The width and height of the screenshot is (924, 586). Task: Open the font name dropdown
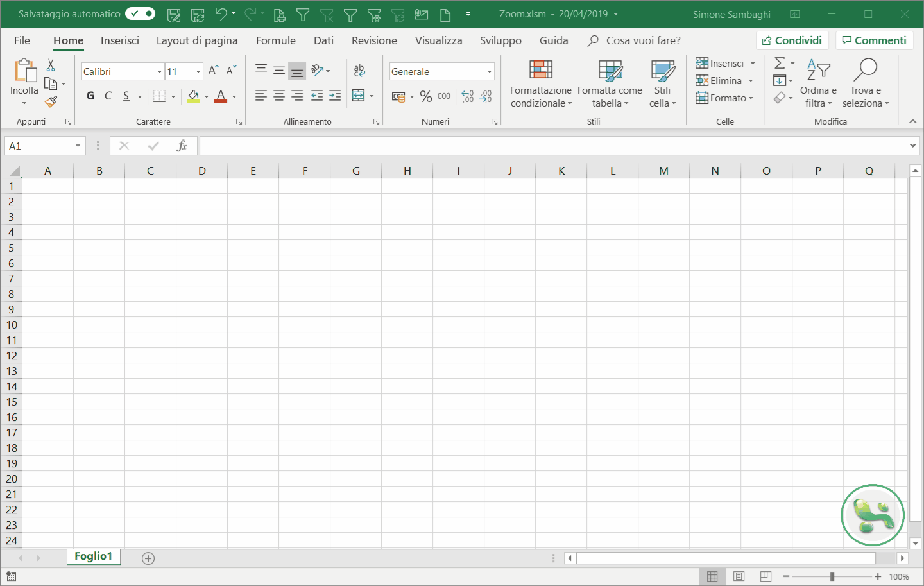coord(158,71)
